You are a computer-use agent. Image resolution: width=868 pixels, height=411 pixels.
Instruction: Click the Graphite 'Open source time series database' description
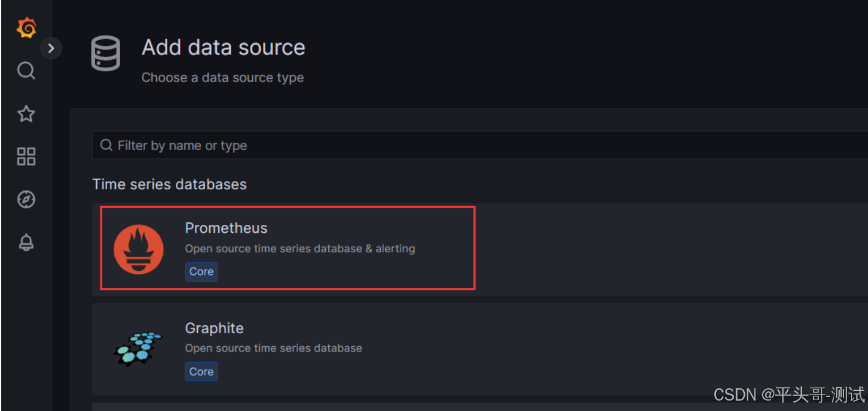point(273,348)
